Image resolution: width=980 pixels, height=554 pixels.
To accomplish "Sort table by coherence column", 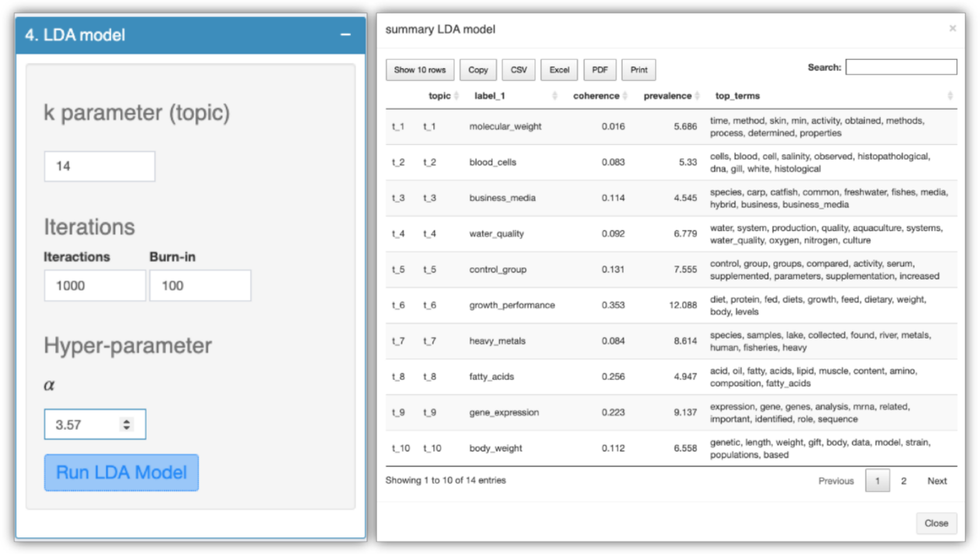I will [596, 96].
